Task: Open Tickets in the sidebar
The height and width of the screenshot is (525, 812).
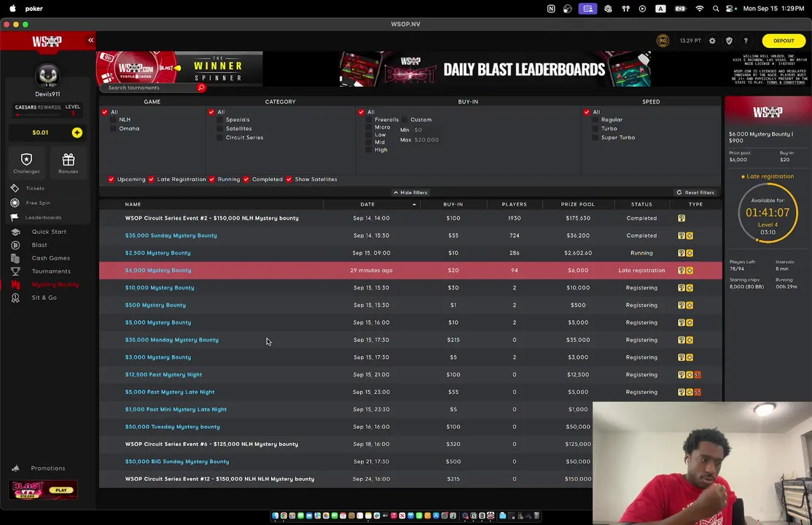Action: [35, 188]
